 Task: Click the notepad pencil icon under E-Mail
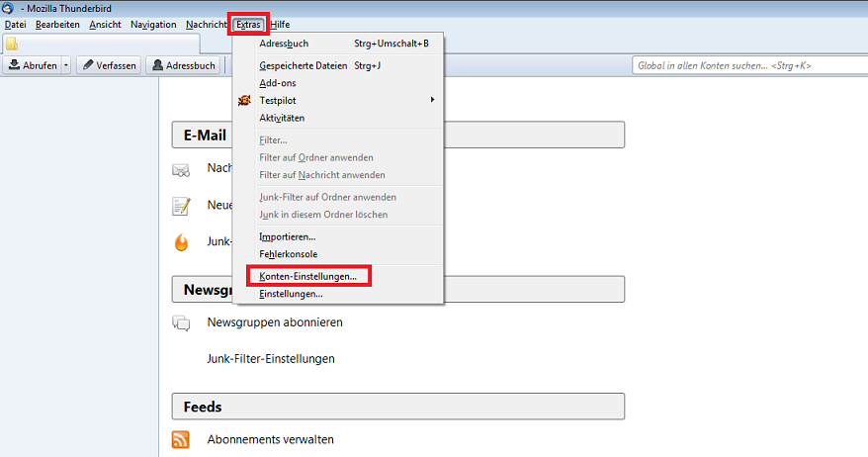[181, 206]
